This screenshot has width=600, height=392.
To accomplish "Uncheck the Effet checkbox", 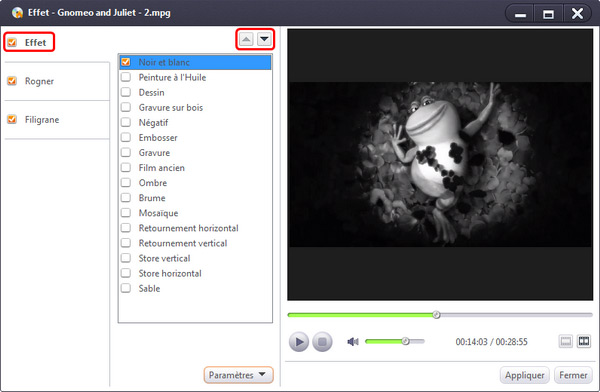I will pos(12,42).
